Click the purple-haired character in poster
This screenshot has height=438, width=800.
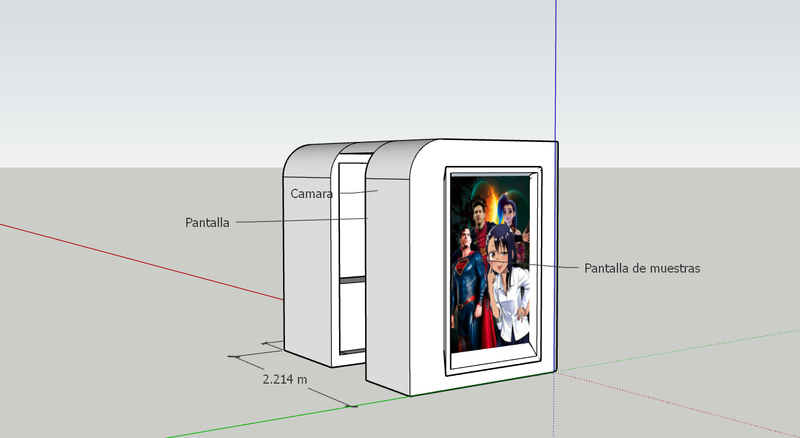(x=512, y=214)
